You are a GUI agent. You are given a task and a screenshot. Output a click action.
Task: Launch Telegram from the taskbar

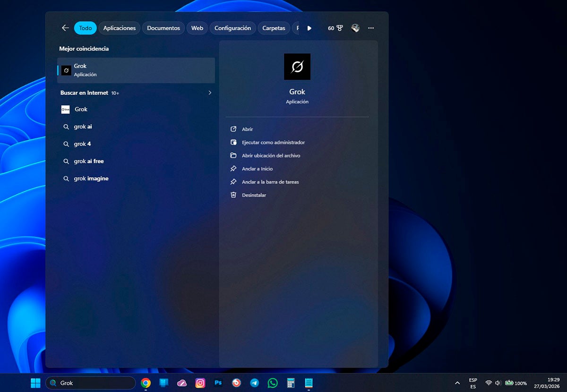tap(254, 383)
